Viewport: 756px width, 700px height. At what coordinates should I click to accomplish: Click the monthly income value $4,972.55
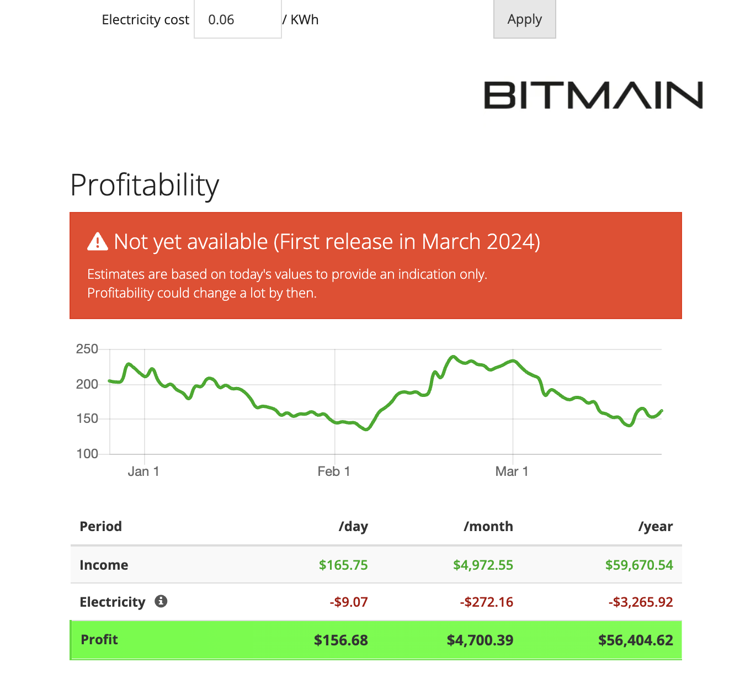point(483,565)
